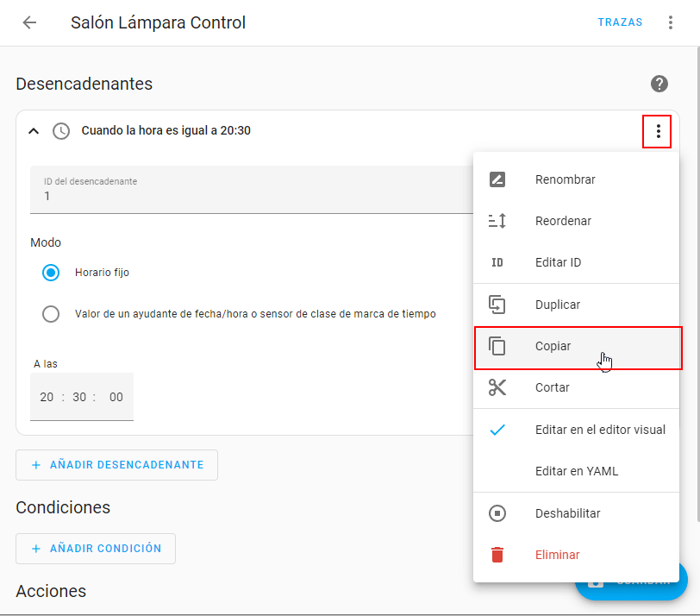Choose Editar en YAML option
The height and width of the screenshot is (616, 700).
[576, 471]
